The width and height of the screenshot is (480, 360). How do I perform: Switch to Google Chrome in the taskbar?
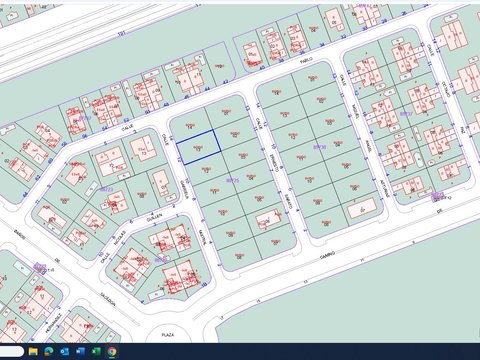tap(112, 351)
